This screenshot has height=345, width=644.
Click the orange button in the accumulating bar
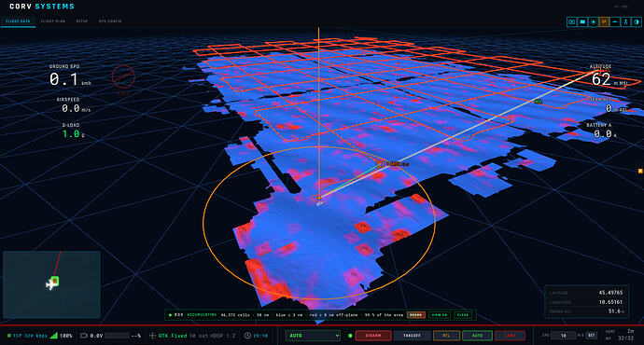point(416,315)
